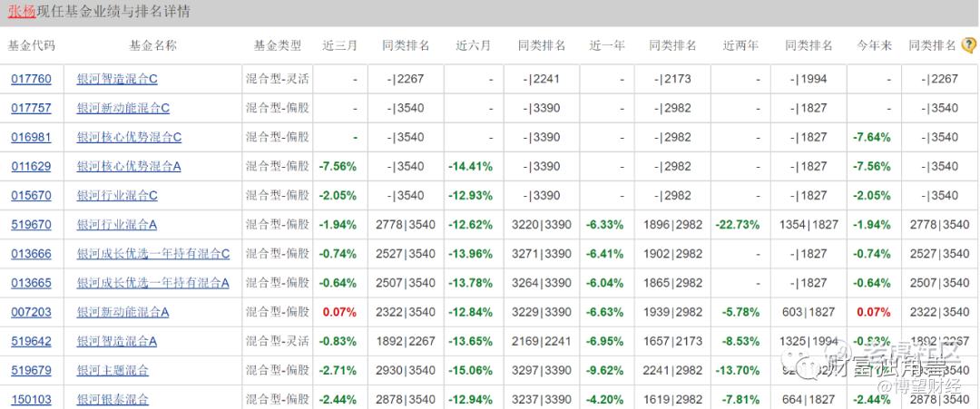
Task: Open fund code link 519670
Action: [31, 224]
